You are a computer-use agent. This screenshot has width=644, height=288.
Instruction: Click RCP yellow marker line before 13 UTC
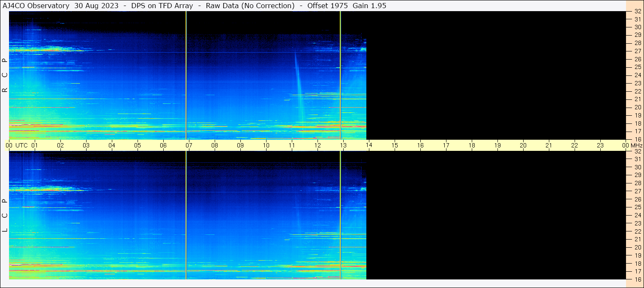tap(340, 75)
